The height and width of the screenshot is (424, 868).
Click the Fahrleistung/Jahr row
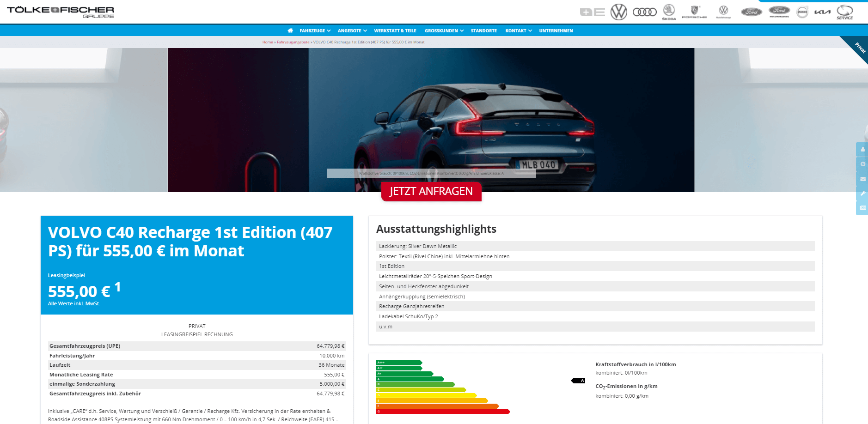pyautogui.click(x=197, y=356)
